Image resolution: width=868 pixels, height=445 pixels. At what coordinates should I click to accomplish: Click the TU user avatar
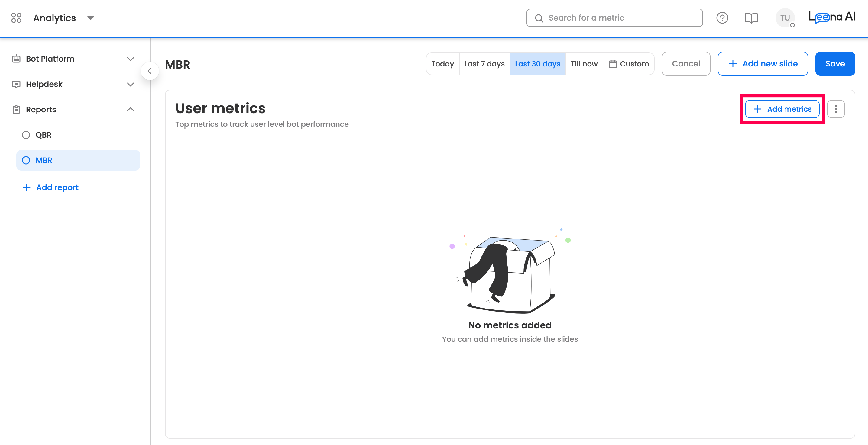(785, 18)
